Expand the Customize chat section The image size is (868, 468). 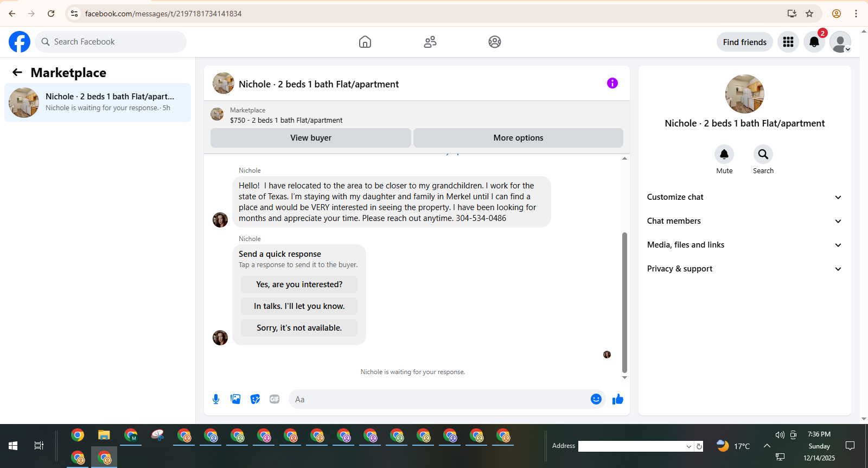[x=744, y=197]
